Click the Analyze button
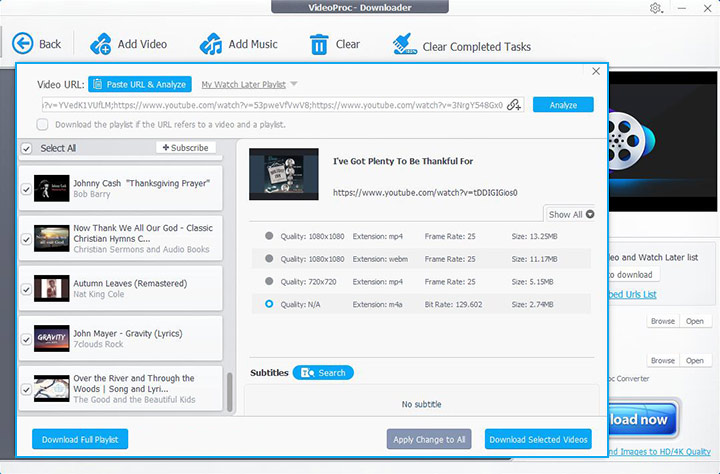720x474 pixels. click(x=563, y=105)
